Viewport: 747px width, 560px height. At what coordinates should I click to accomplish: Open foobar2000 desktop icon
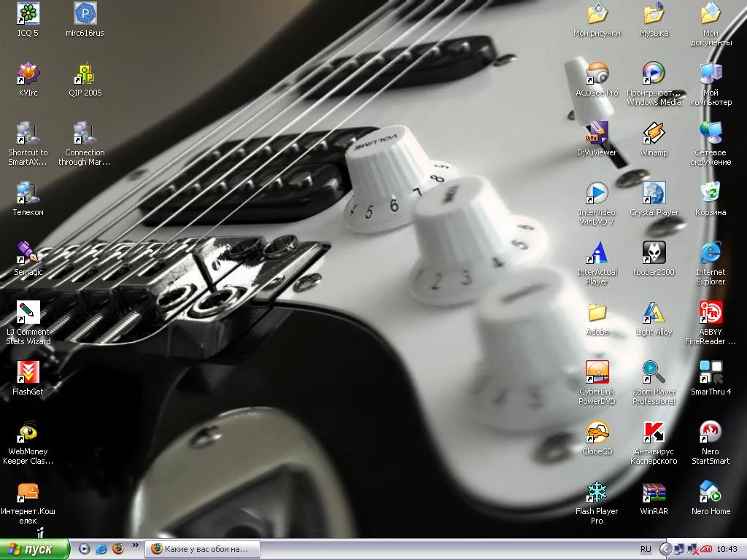654,253
